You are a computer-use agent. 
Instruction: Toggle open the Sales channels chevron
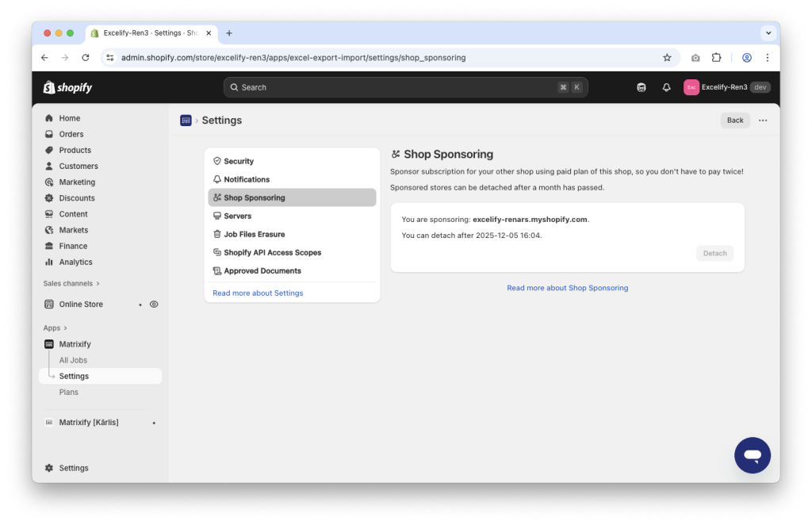click(x=98, y=283)
